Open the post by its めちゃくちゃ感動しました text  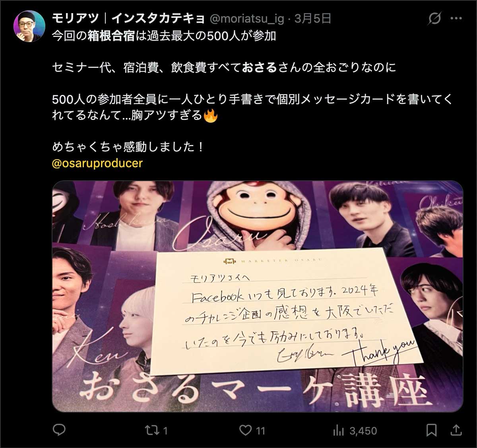[128, 147]
